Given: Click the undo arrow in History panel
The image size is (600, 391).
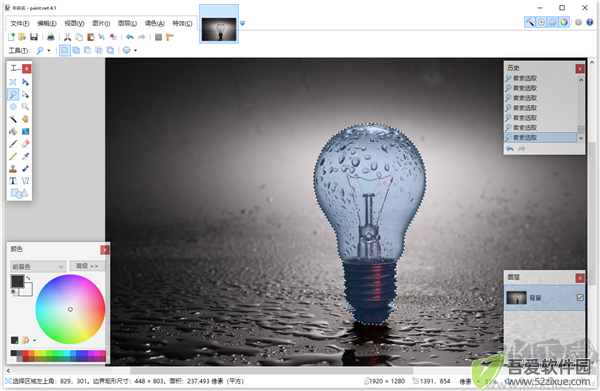Looking at the screenshot, I should click(510, 149).
